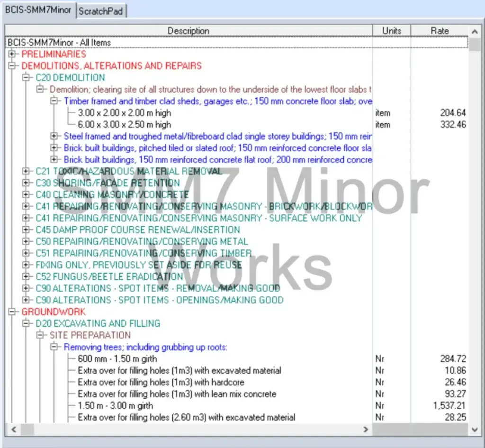Screen dimensions: 485x448
Task: Select filling holes (2.60 m3) with excavated material
Action: click(x=187, y=417)
